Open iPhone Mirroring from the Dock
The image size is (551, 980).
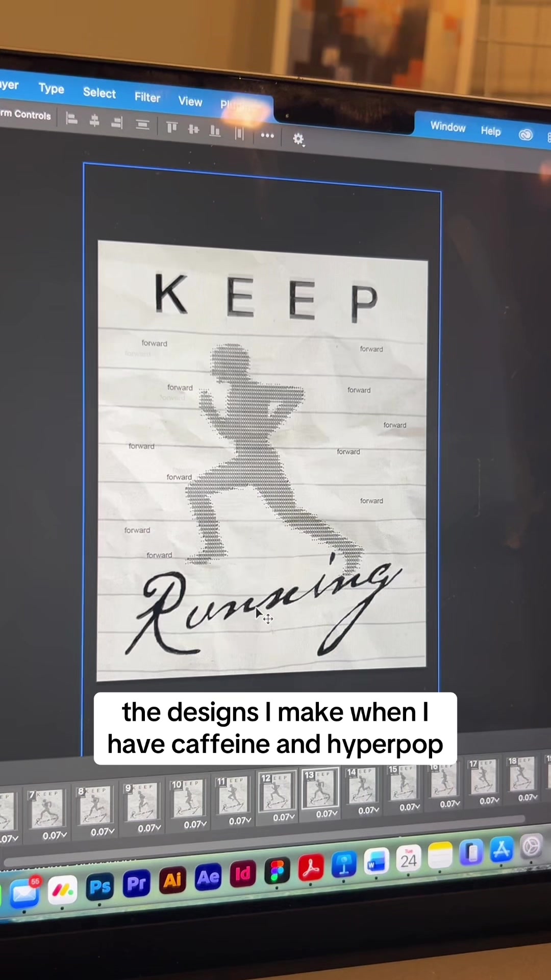pyautogui.click(x=471, y=852)
